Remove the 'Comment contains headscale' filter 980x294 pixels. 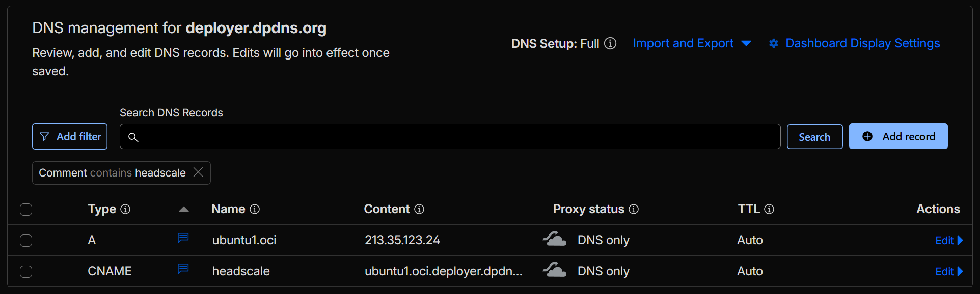(198, 172)
